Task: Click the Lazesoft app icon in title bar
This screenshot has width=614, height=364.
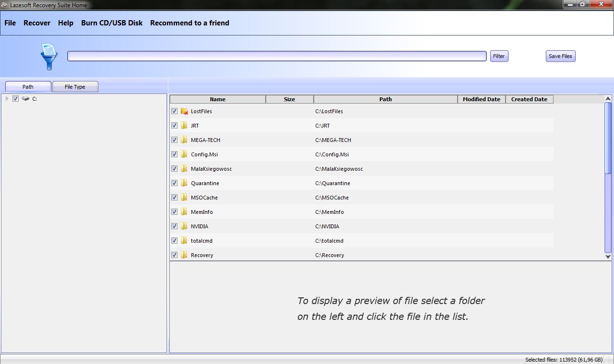Action: click(5, 5)
